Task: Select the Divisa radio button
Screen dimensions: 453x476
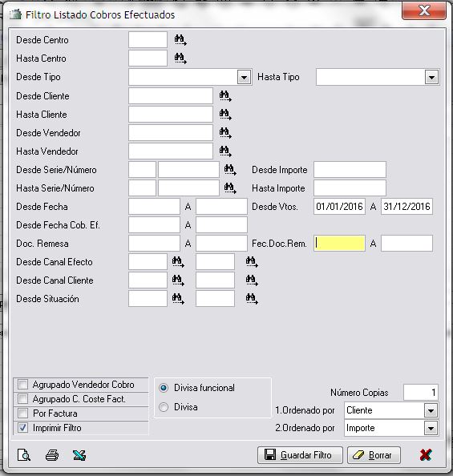Action: pos(164,407)
